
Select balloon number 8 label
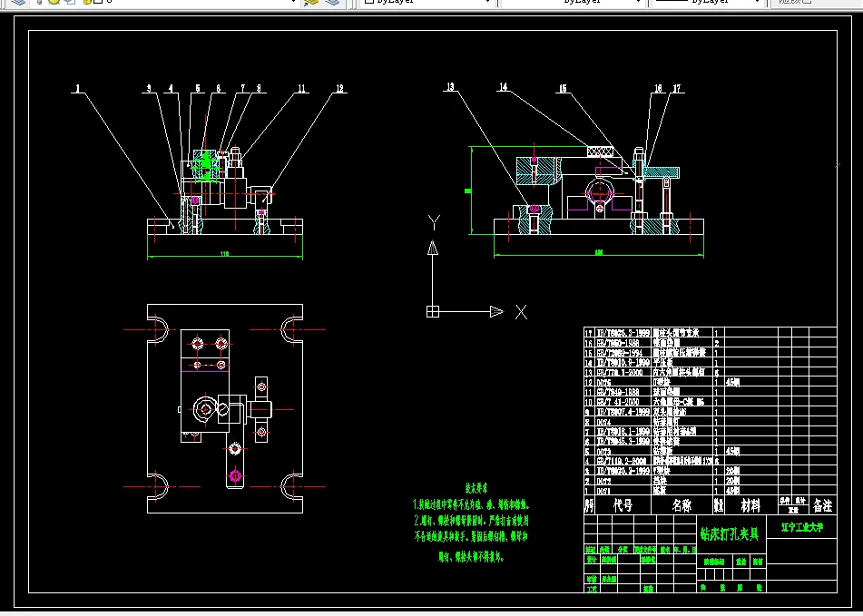[x=259, y=88]
